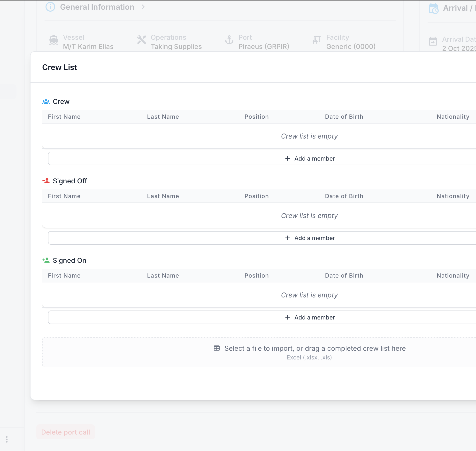The width and height of the screenshot is (476, 451).
Task: Expand the General Information chevron
Action: click(143, 7)
